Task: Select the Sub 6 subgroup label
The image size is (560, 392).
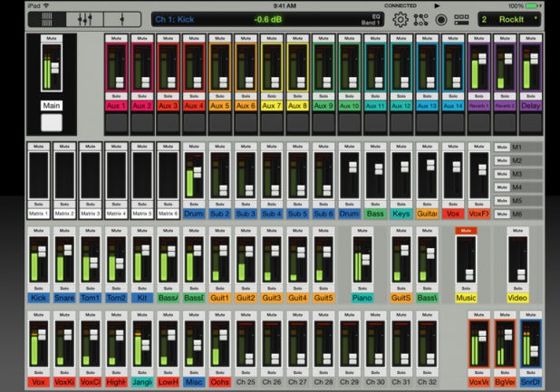Action: tap(323, 214)
